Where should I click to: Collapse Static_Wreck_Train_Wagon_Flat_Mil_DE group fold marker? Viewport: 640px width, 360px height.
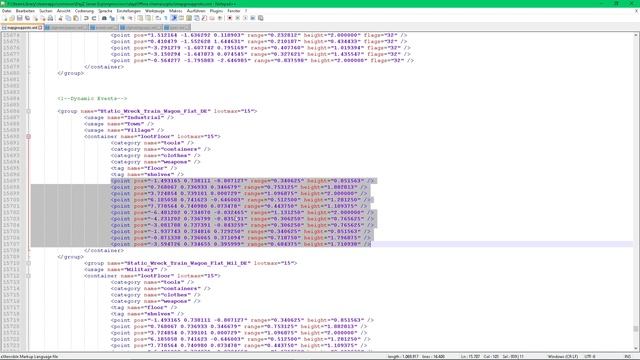click(x=29, y=263)
